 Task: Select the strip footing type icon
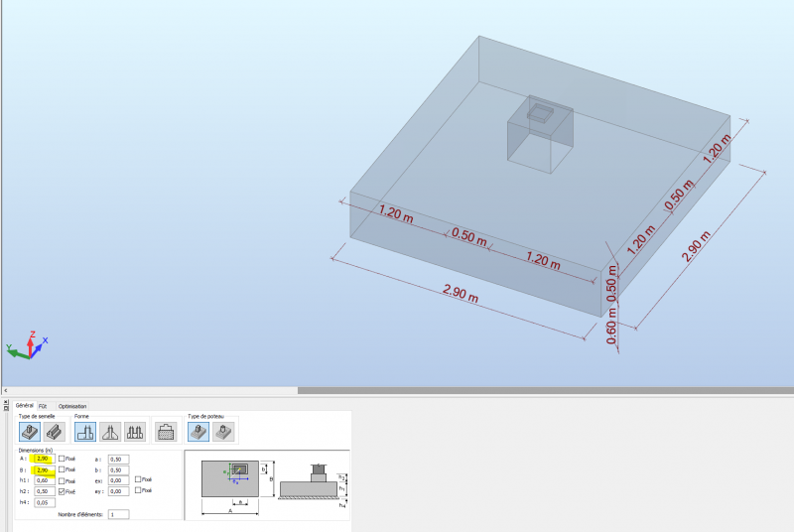click(x=55, y=432)
